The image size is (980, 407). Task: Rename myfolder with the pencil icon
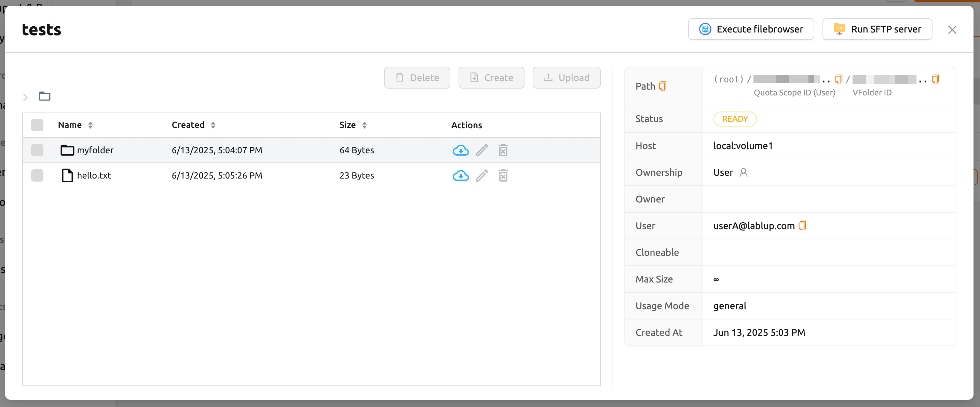pos(482,150)
